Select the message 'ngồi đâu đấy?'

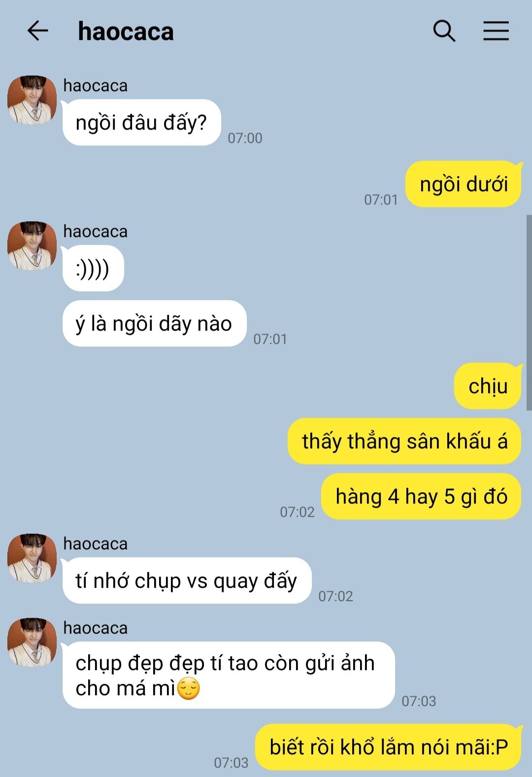(141, 122)
